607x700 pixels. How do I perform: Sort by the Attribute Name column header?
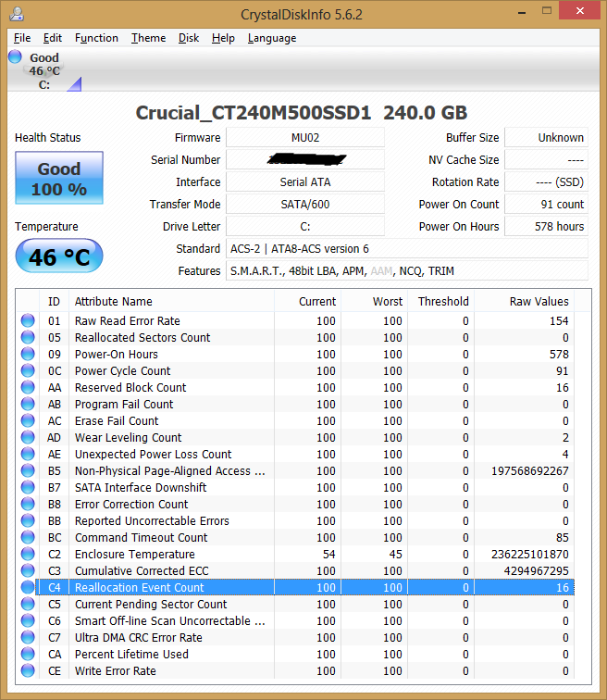pos(171,301)
